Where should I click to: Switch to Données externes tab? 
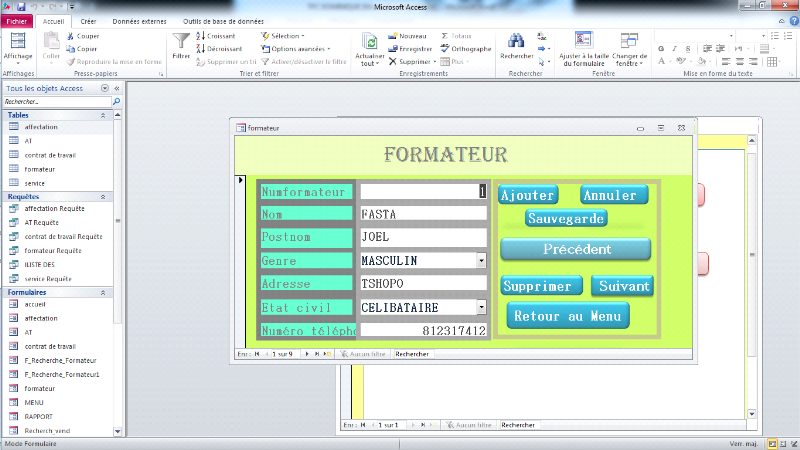pos(140,20)
